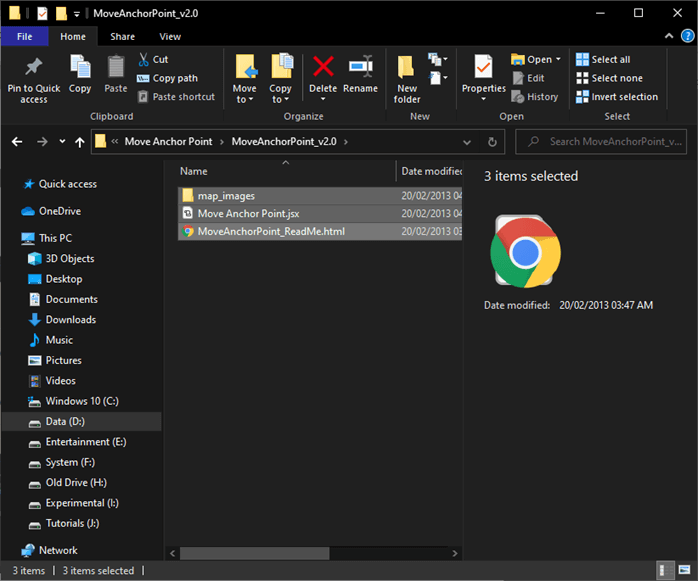
Task: Switch to large icons view in status bar
Action: tap(683, 571)
